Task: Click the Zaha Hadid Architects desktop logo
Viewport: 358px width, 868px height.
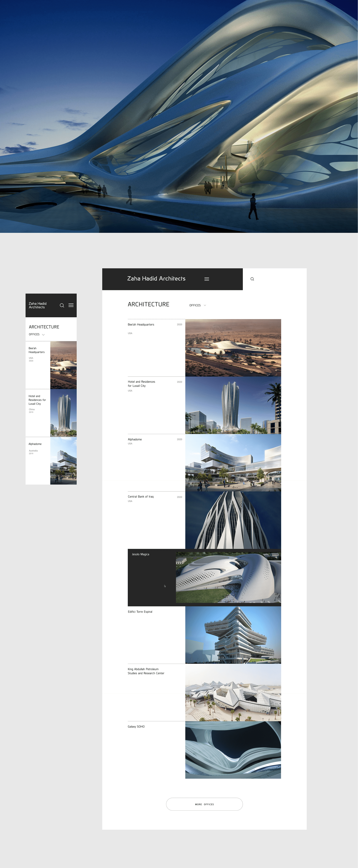Action: pos(156,279)
